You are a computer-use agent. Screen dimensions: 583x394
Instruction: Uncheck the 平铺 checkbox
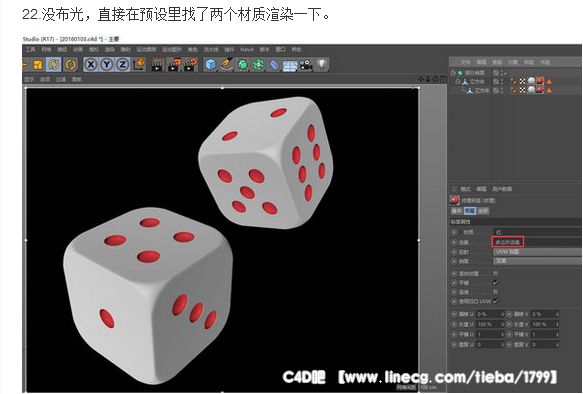495,282
